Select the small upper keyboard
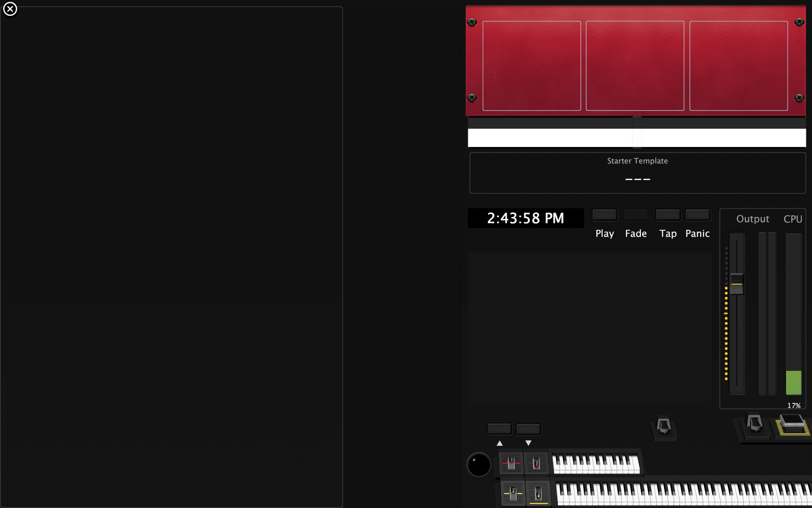 point(596,464)
